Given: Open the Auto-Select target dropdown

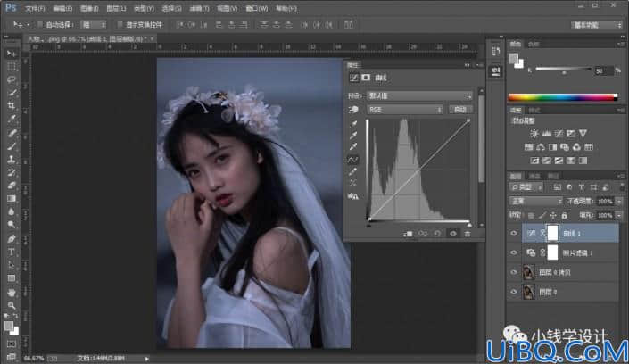Looking at the screenshot, I should click(x=94, y=25).
